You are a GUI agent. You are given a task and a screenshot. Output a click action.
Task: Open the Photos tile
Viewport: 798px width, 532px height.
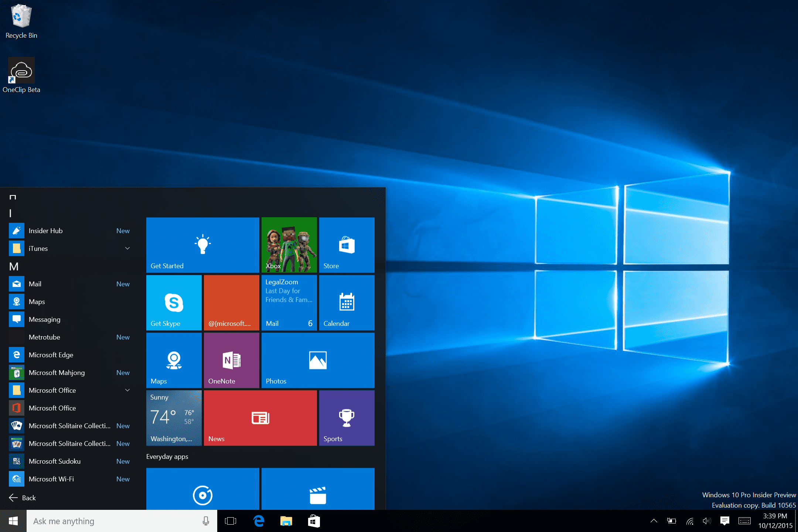click(x=318, y=360)
